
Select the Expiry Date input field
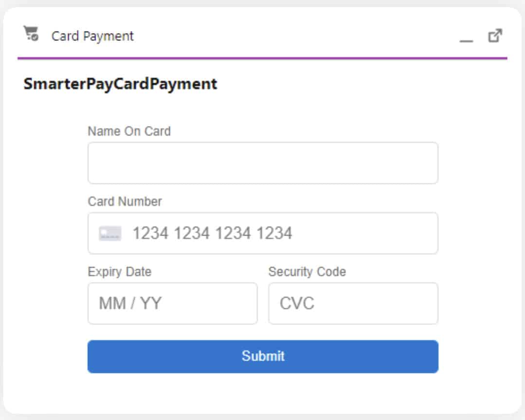pos(172,303)
